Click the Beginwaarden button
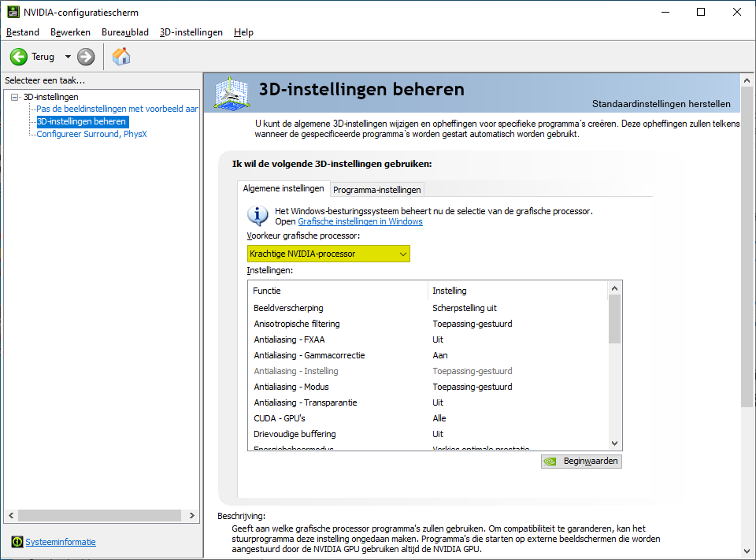Image resolution: width=756 pixels, height=560 pixels. pos(581,462)
